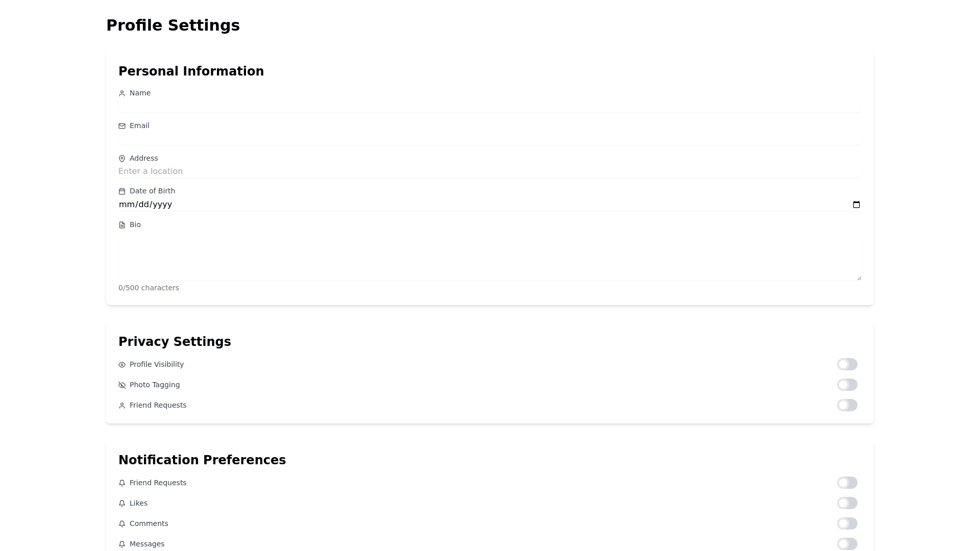This screenshot has width=980, height=551.
Task: Click the map pin icon beside Address
Action: tap(122, 159)
